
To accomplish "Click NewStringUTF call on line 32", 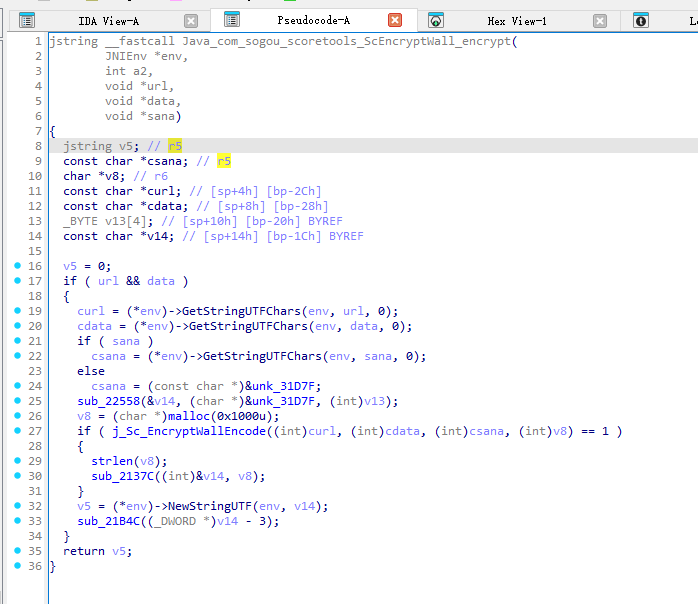I will click(210, 506).
